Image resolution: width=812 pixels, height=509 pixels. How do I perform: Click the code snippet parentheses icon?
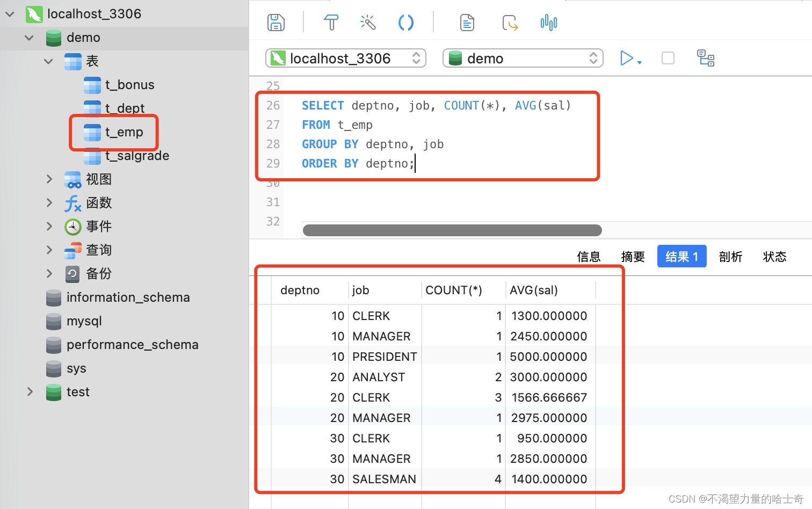point(405,23)
